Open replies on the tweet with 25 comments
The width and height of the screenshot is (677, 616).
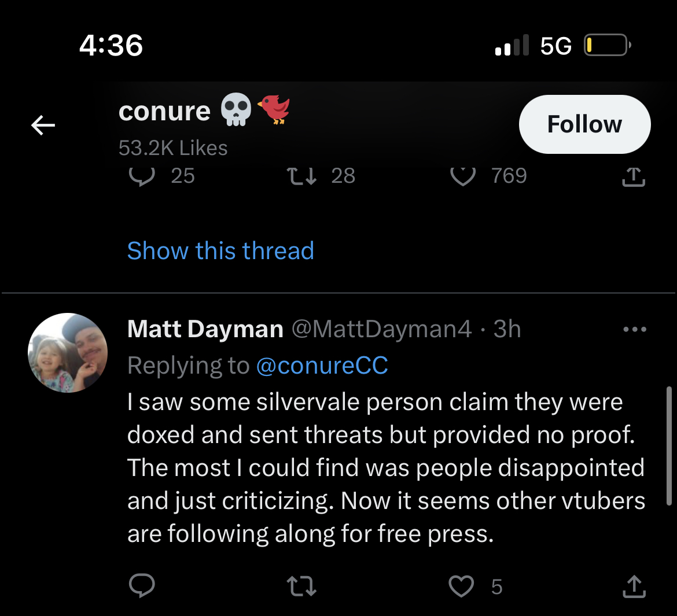point(142,176)
